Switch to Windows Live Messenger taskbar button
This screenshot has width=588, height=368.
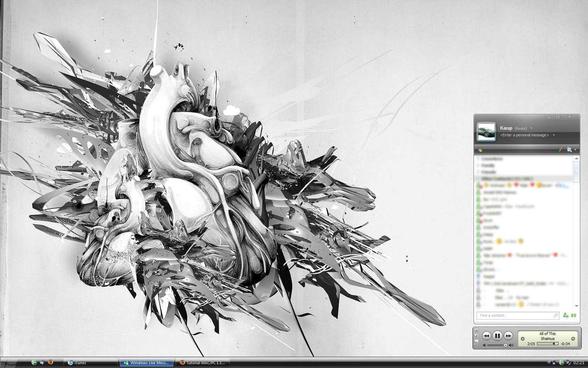click(x=147, y=363)
